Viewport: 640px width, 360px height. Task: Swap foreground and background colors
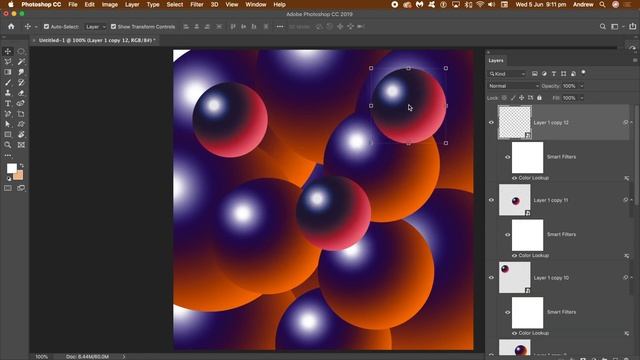22,165
